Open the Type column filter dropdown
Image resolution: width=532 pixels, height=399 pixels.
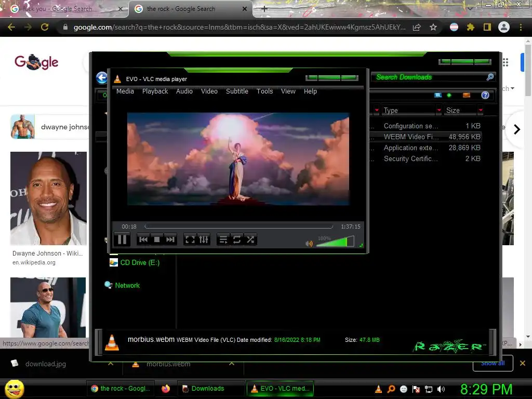[439, 110]
